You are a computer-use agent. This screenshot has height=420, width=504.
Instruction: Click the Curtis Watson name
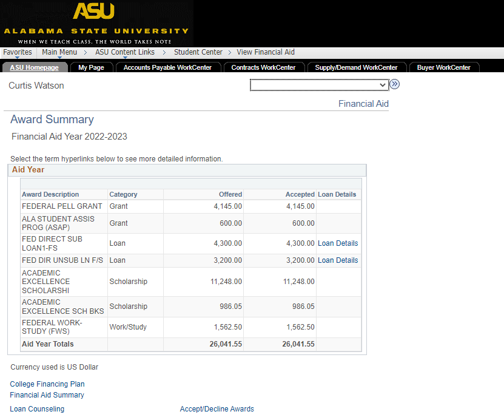(x=36, y=86)
